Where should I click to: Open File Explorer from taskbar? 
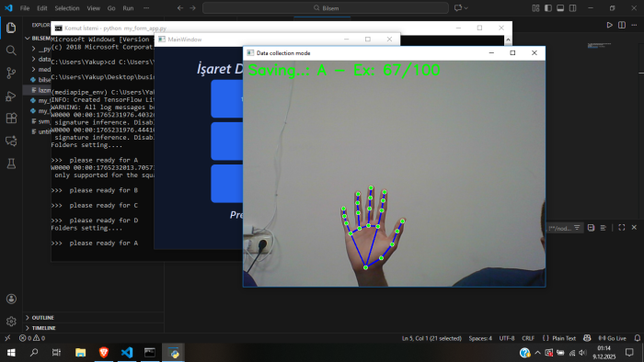(x=81, y=353)
